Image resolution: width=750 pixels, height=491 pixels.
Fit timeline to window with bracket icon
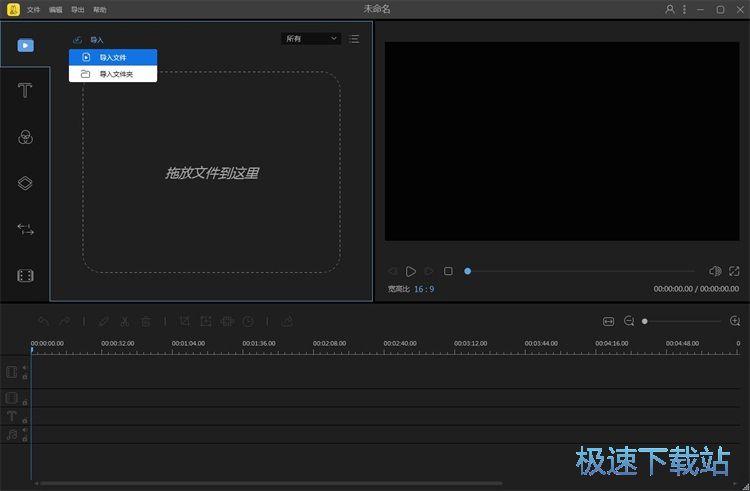click(x=608, y=321)
